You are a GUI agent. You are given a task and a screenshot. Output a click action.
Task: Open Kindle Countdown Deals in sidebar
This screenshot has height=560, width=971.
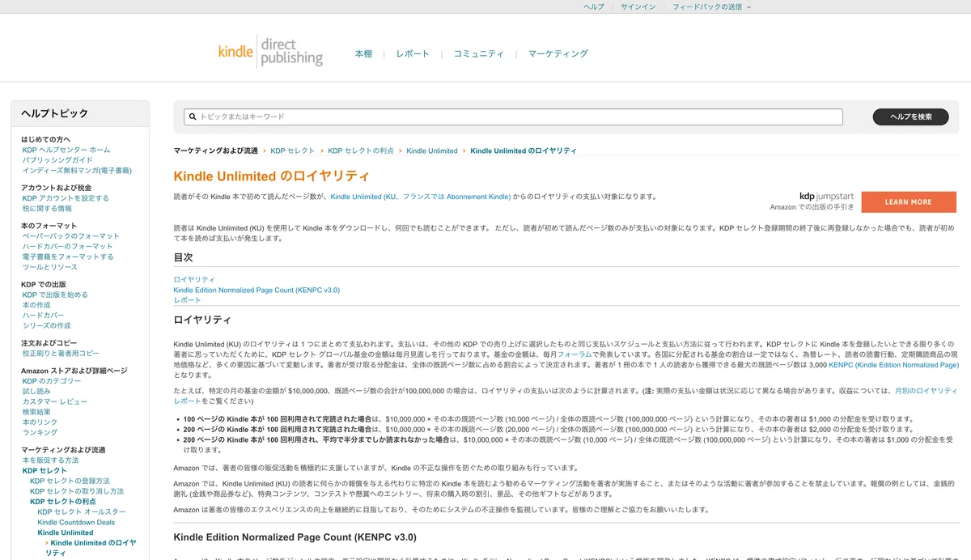[x=76, y=523]
